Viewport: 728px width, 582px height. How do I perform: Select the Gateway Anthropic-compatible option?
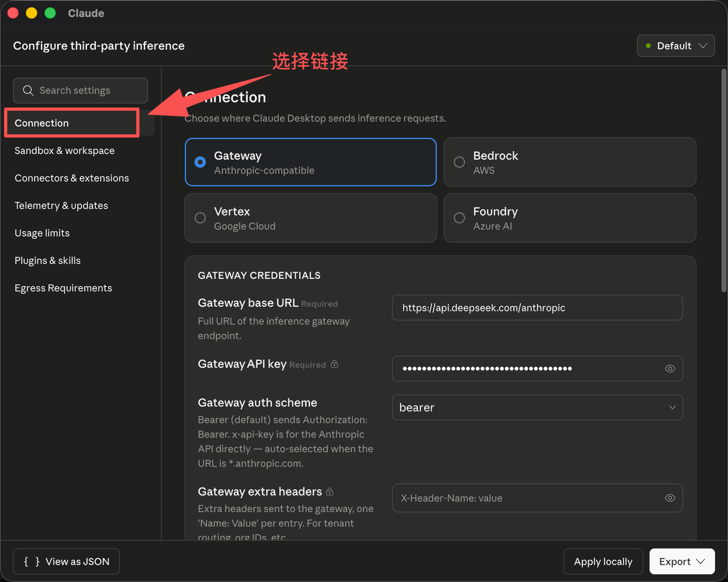pyautogui.click(x=311, y=162)
